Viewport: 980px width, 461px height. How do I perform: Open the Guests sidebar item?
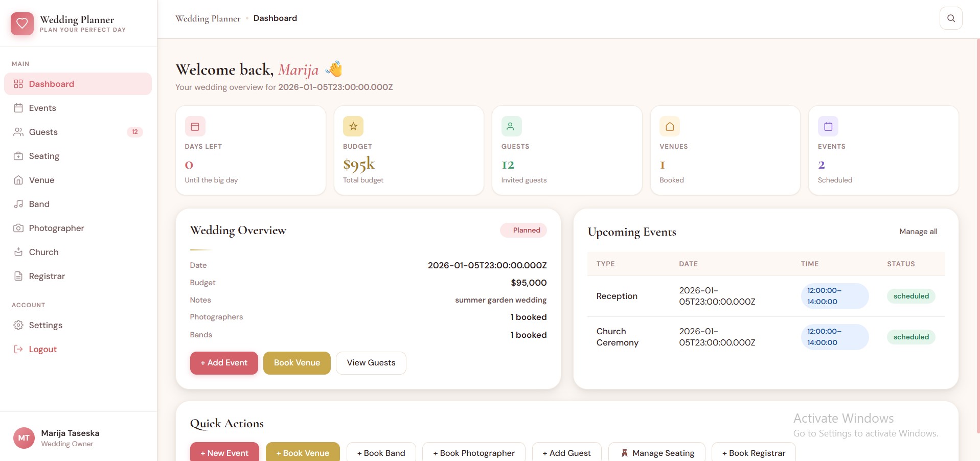coord(43,132)
